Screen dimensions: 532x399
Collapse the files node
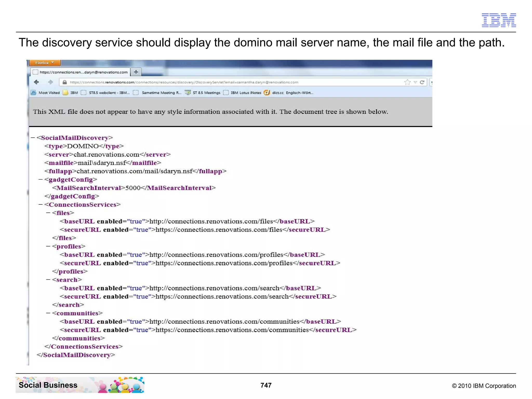tap(48, 213)
